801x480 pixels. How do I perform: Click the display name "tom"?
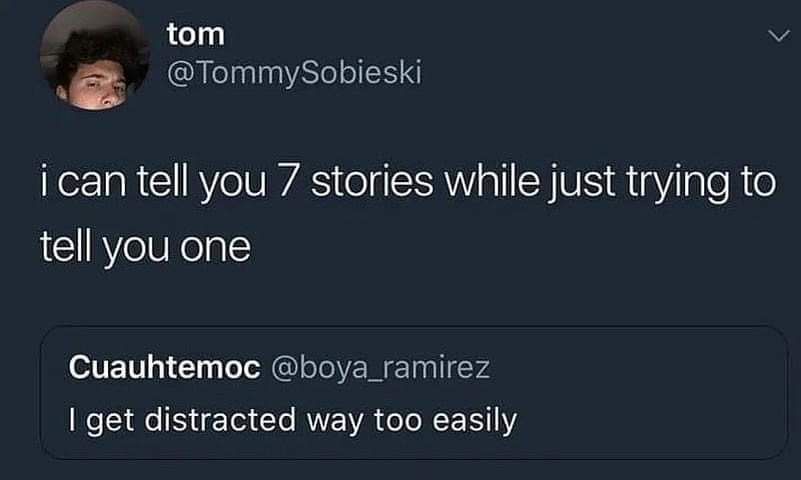point(196,35)
